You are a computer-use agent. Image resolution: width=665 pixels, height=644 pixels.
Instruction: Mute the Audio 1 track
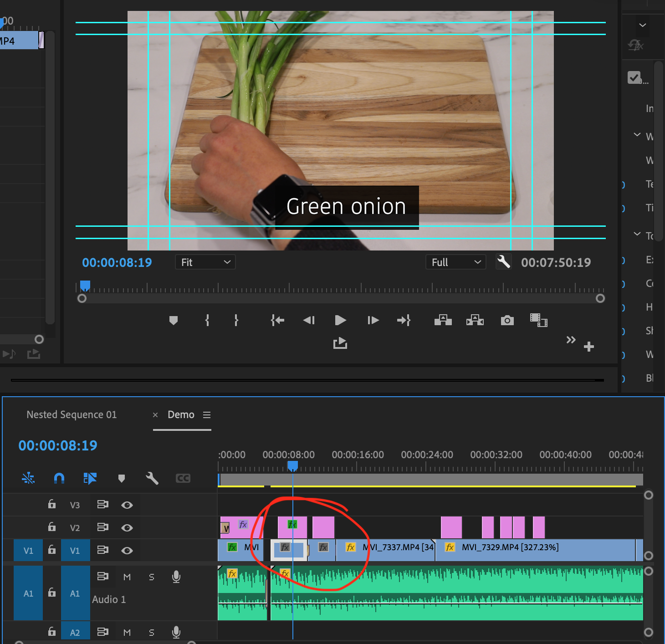click(127, 576)
